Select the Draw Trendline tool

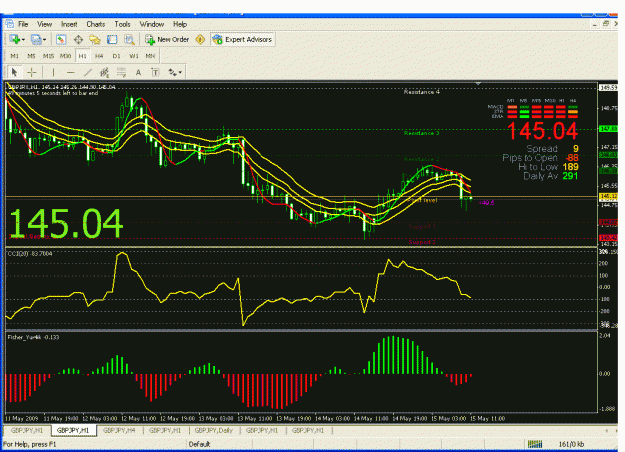coord(87,72)
